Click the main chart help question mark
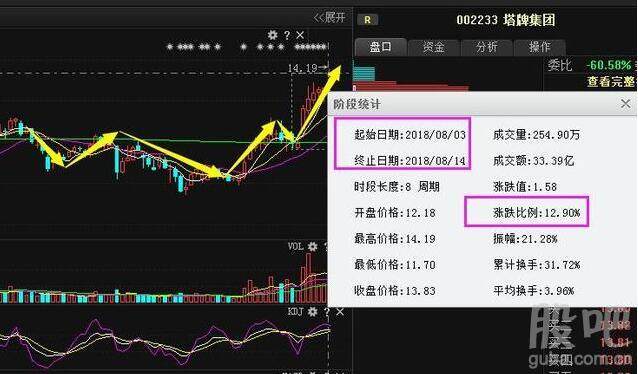The image size is (638, 374). click(x=287, y=35)
